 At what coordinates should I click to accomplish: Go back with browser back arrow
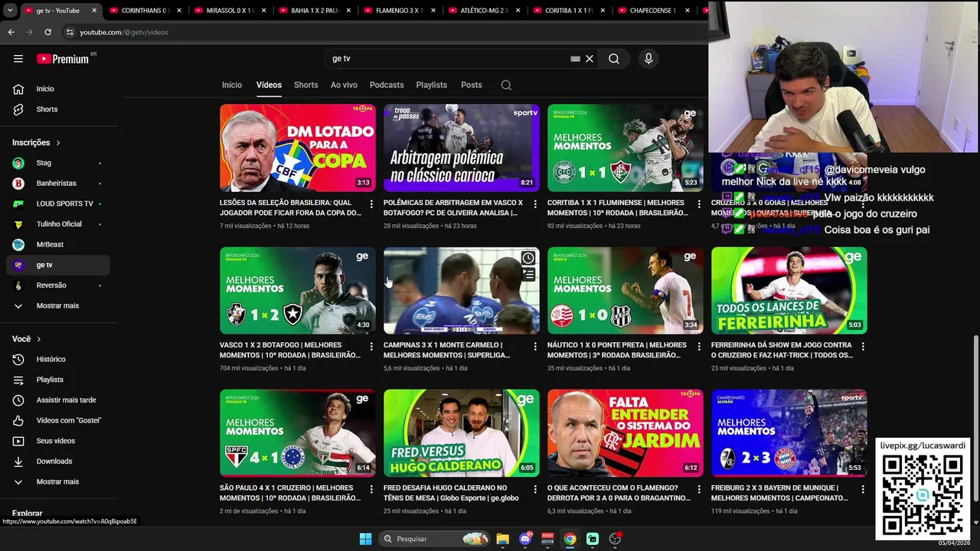point(11,32)
